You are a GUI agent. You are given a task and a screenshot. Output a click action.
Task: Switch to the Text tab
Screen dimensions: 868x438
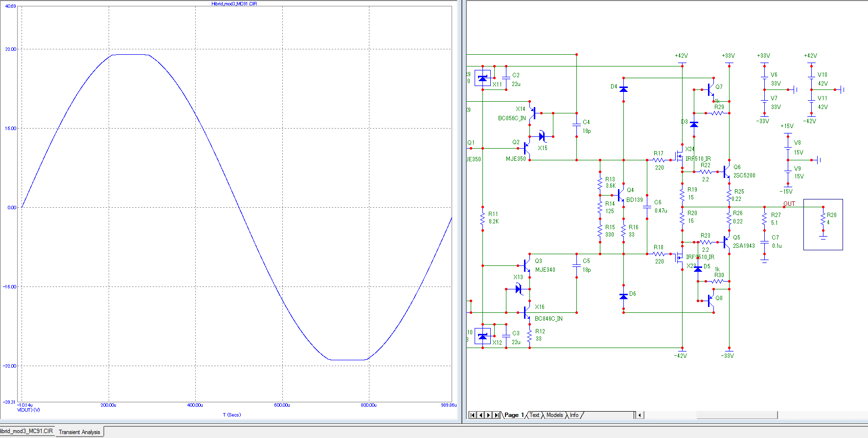[534, 415]
